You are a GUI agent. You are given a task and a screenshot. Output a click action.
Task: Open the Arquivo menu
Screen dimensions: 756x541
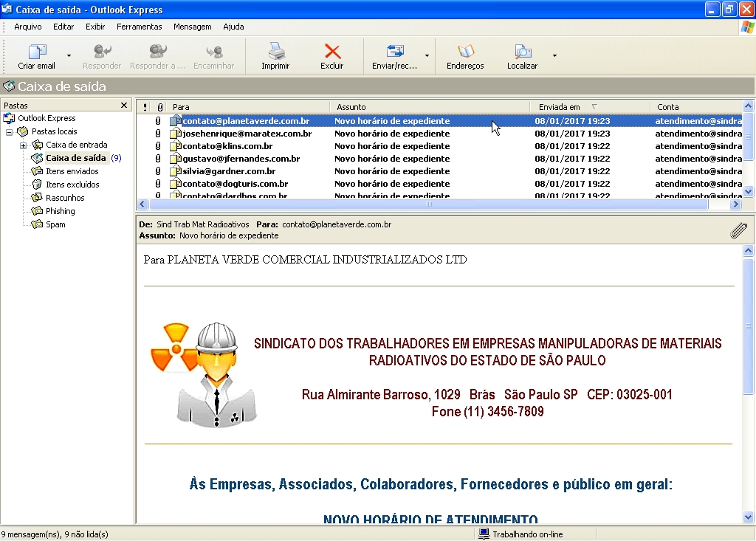click(28, 27)
